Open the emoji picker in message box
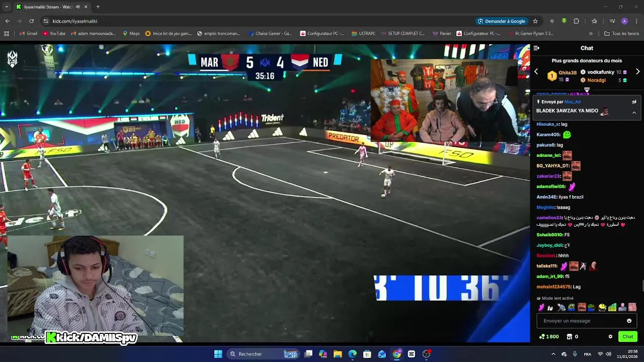 [629, 321]
